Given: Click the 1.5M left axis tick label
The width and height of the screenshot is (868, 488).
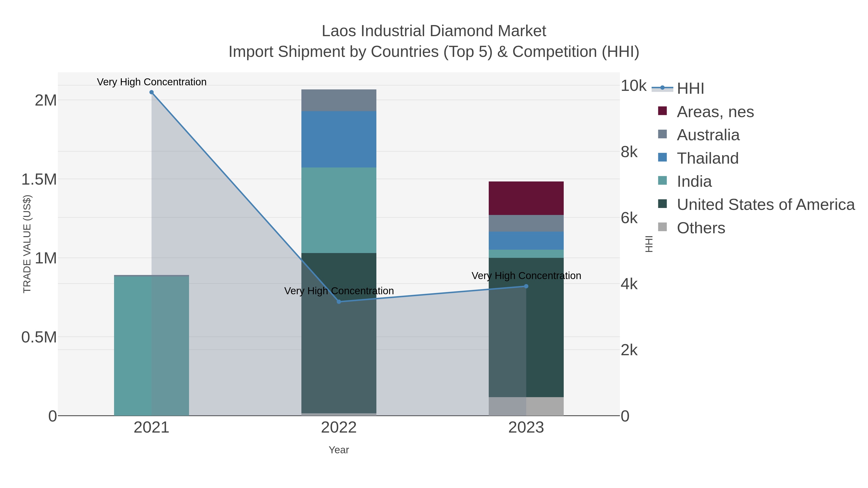Looking at the screenshot, I should 39,180.
